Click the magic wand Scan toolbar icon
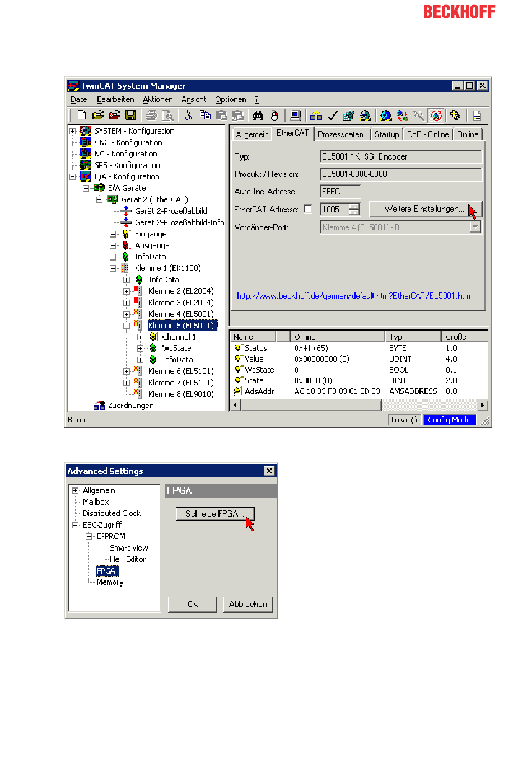This screenshot has height=767, width=532. coord(419,115)
